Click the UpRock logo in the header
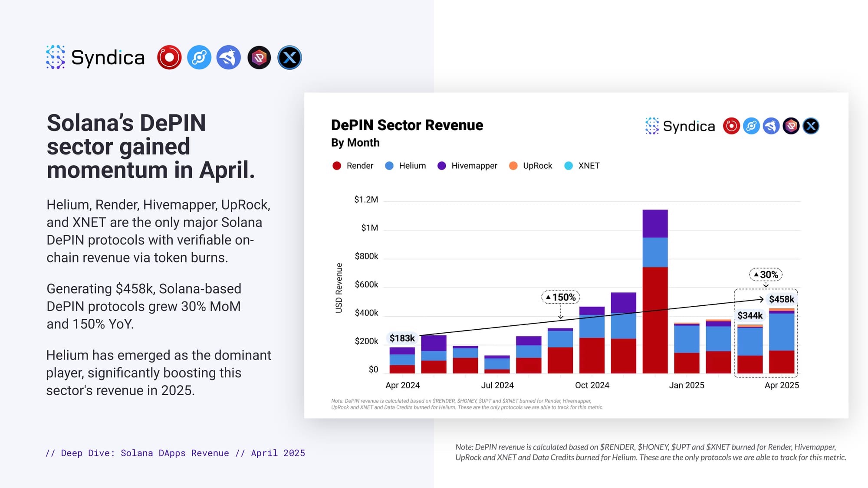The width and height of the screenshot is (868, 488). 259,57
